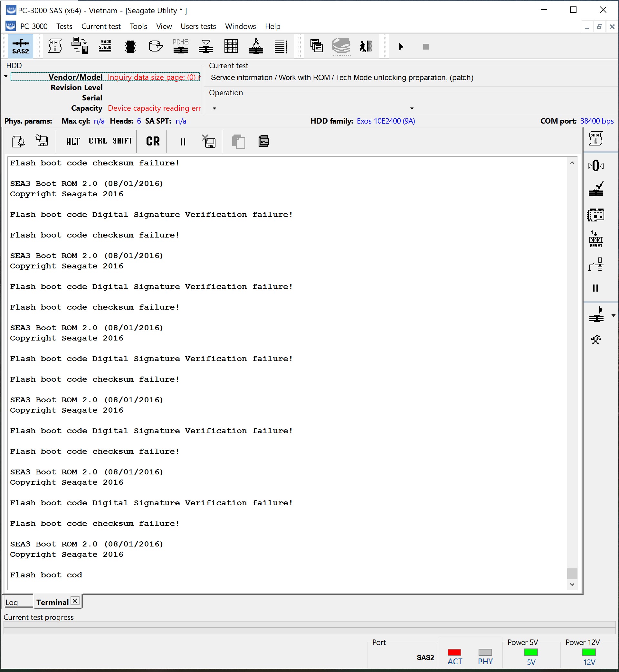The width and height of the screenshot is (619, 672).
Task: Click the terminal scrollbar down arrow
Action: pyautogui.click(x=572, y=585)
